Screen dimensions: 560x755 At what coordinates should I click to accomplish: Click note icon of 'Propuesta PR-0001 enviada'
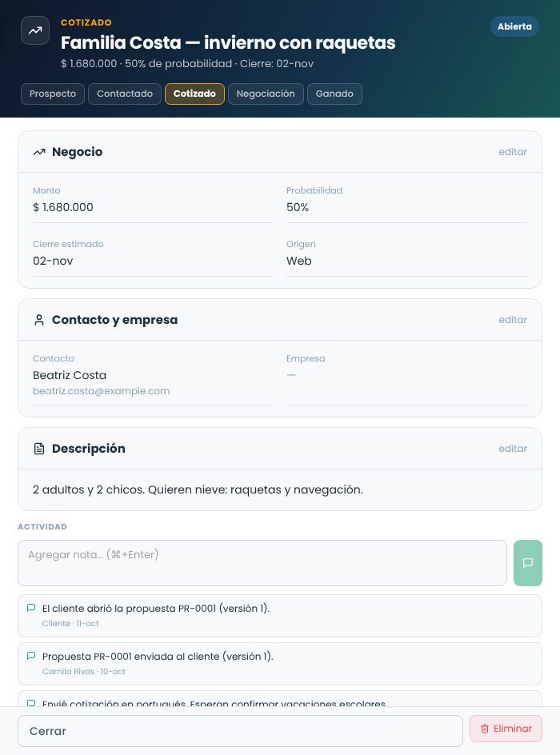click(31, 656)
